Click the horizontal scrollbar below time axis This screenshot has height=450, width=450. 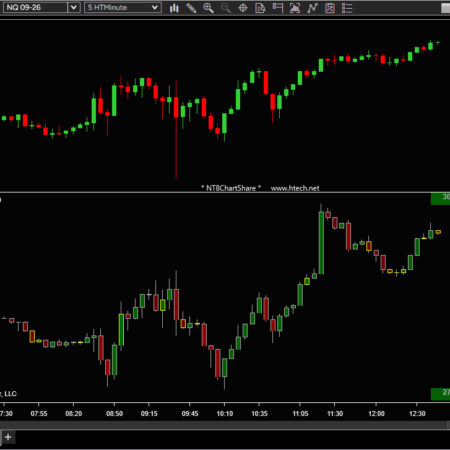pyautogui.click(x=223, y=425)
